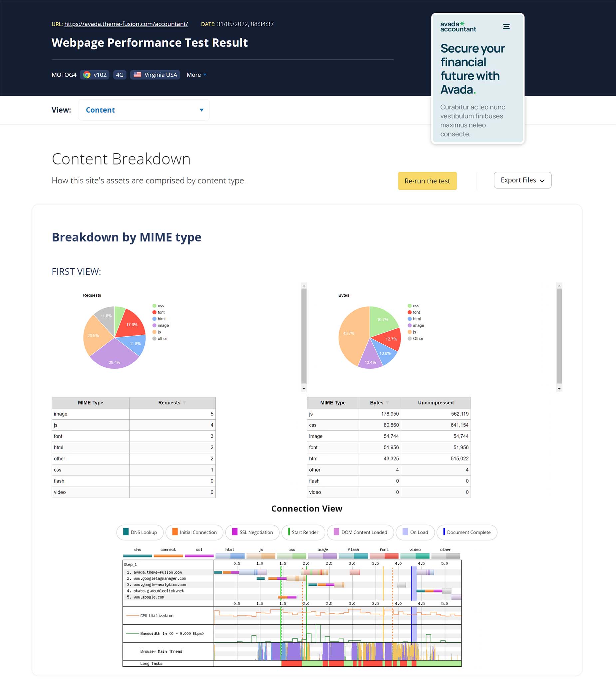
Task: Click the Requests chart scrollbar down arrow
Action: (x=304, y=389)
